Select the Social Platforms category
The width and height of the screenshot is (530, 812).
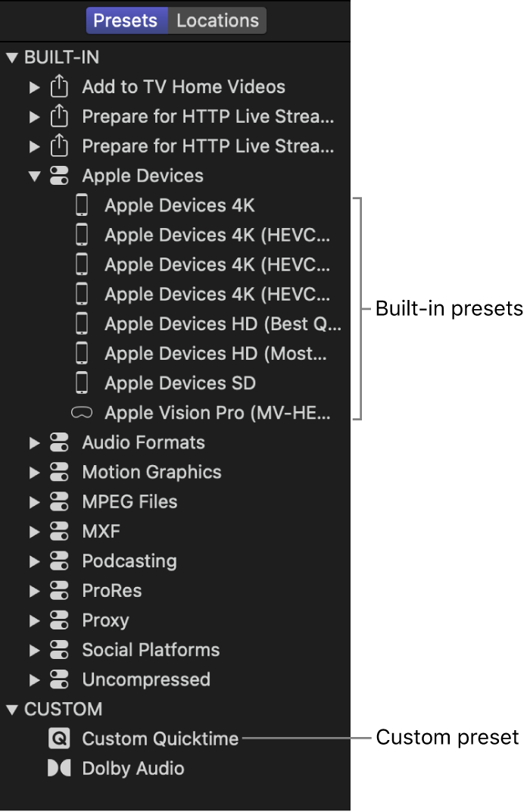click(x=150, y=650)
